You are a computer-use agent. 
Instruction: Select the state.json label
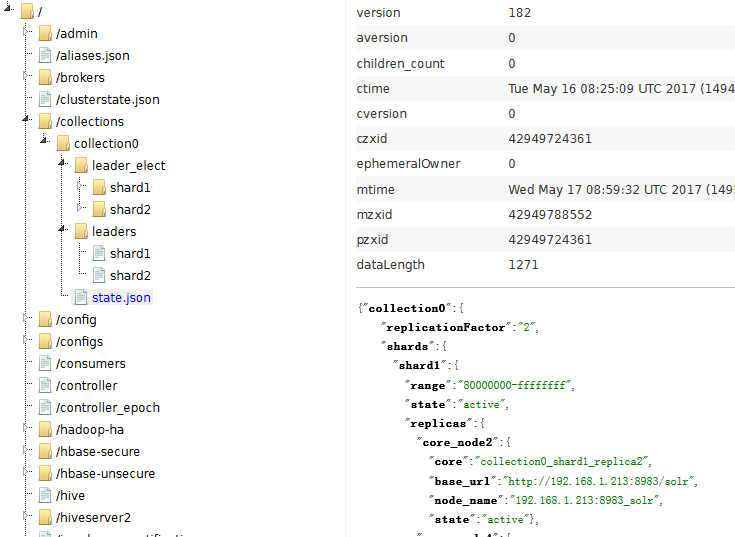tap(121, 298)
